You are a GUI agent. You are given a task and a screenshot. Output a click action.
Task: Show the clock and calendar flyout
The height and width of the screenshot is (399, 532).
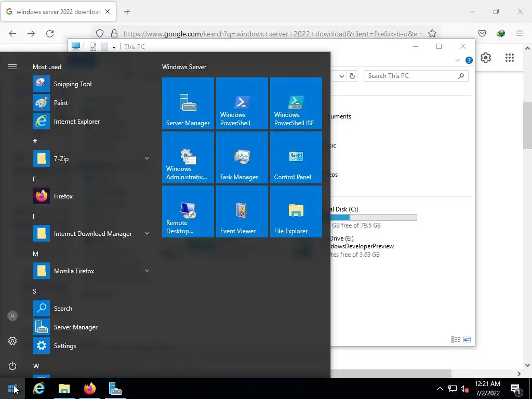click(x=487, y=389)
